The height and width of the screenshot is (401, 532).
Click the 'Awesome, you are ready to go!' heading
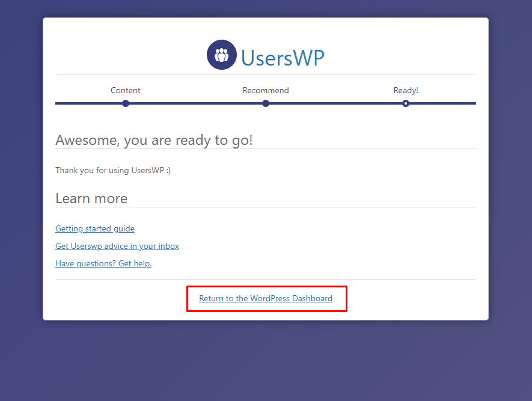[x=154, y=140]
